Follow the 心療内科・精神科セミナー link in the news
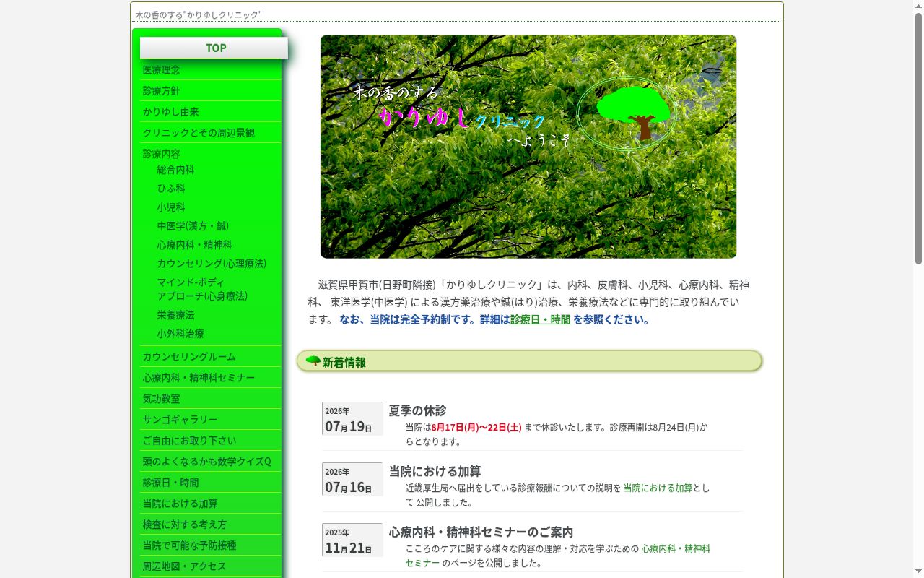Screen dimensions: 924x578 coord(557,556)
